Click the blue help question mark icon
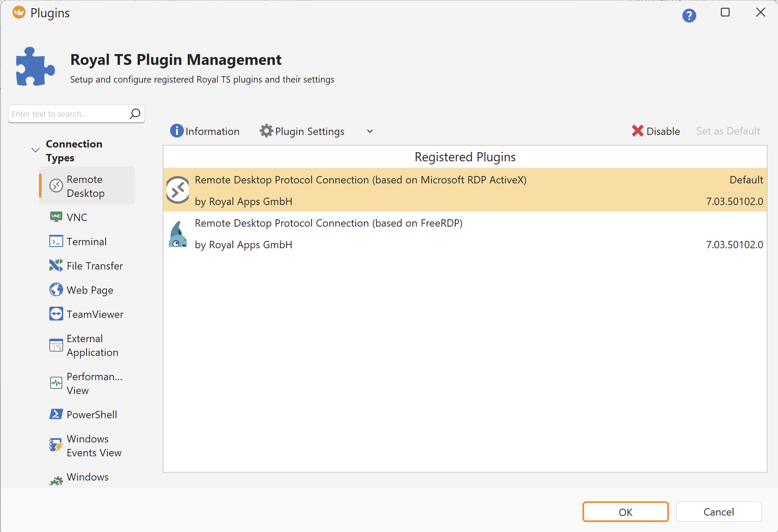Image resolution: width=778 pixels, height=532 pixels. tap(689, 16)
